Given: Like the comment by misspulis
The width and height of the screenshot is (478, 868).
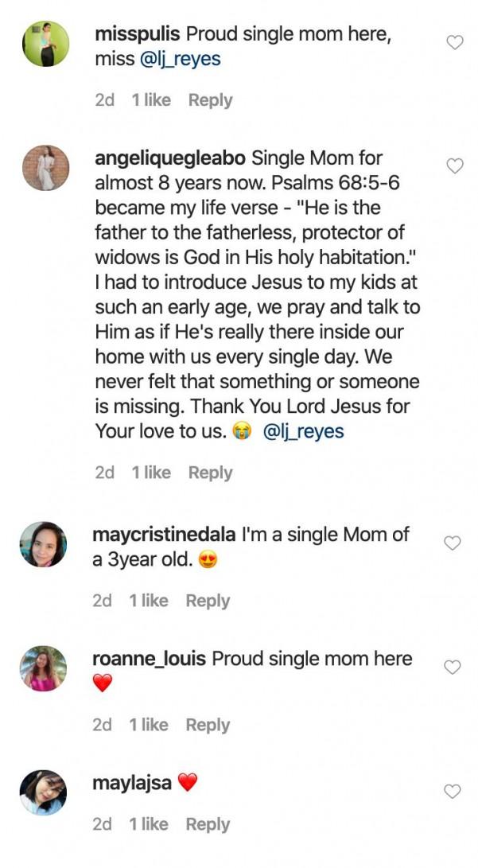Looking at the screenshot, I should (454, 43).
